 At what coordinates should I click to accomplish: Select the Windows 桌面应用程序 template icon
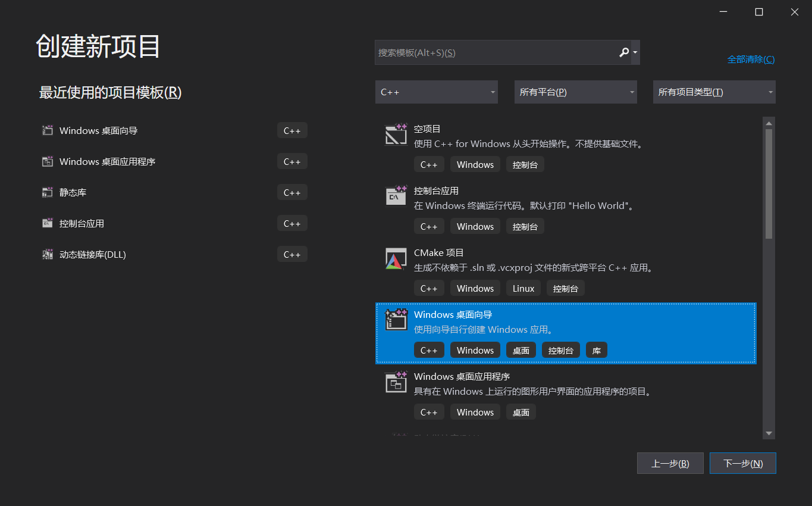click(396, 383)
